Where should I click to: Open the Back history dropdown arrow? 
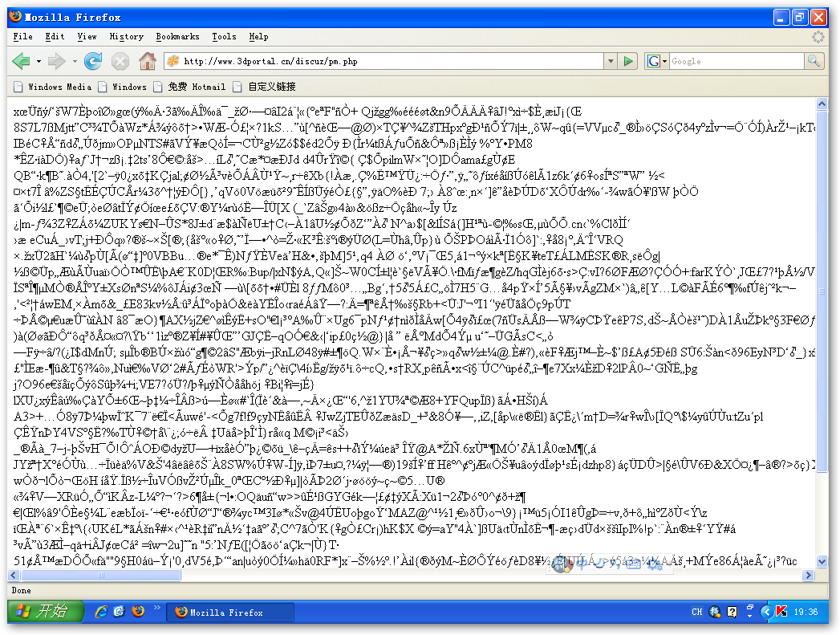click(x=39, y=62)
